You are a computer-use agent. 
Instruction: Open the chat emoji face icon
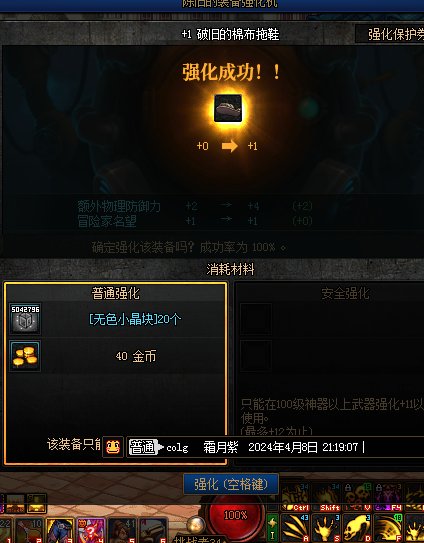pyautogui.click(x=113, y=447)
